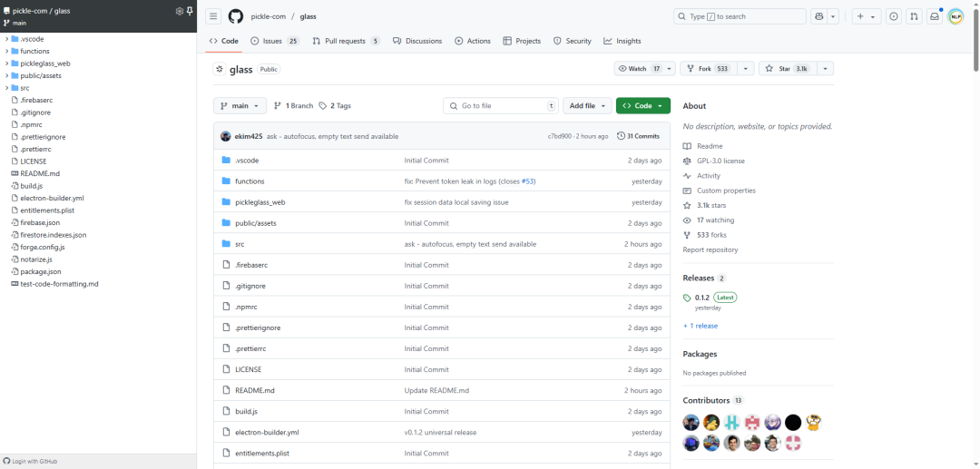Open the user profile avatar menu
This screenshot has width=980, height=469.
pyautogui.click(x=955, y=17)
